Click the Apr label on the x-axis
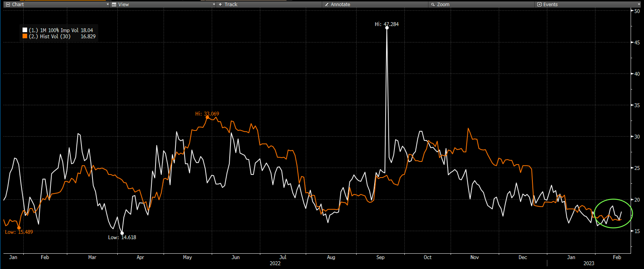Screen dimensions: 644x269 (140, 257)
